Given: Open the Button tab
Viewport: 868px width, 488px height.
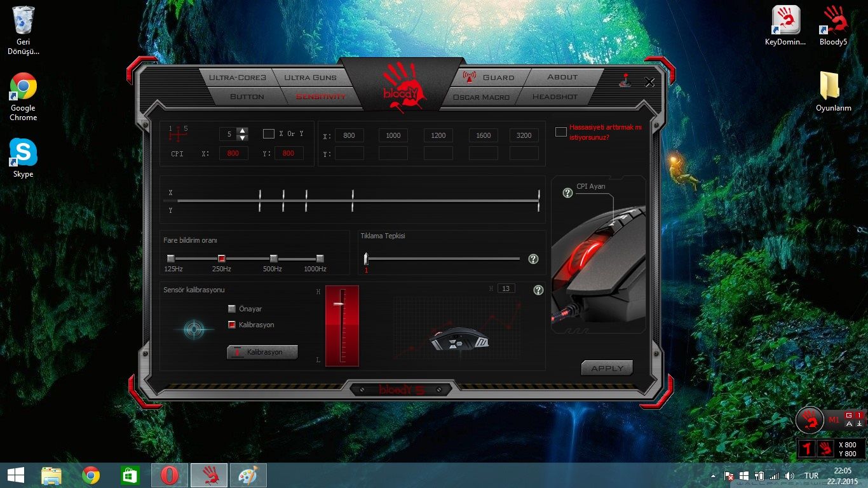Looking at the screenshot, I should 247,97.
